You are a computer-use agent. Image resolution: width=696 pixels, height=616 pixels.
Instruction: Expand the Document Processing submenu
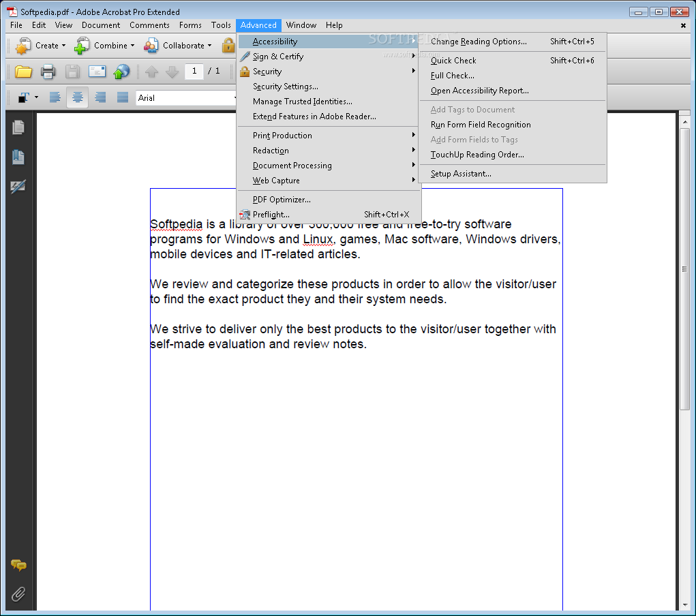tap(329, 166)
